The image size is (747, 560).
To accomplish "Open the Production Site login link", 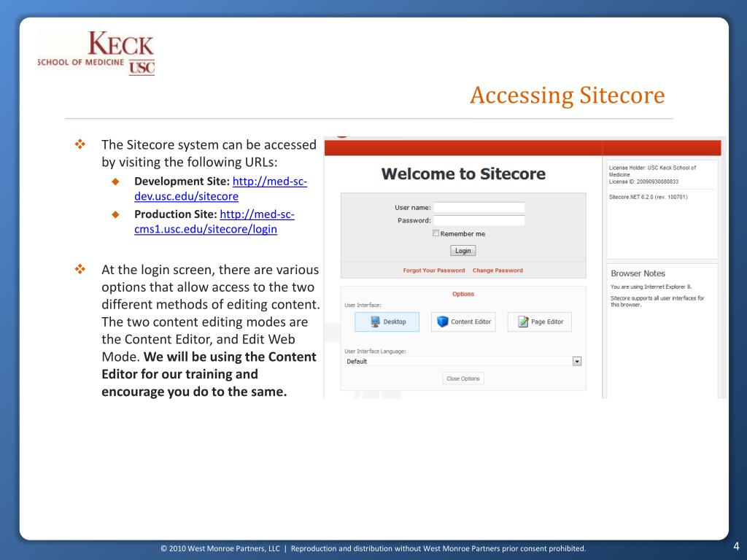I will [214, 222].
